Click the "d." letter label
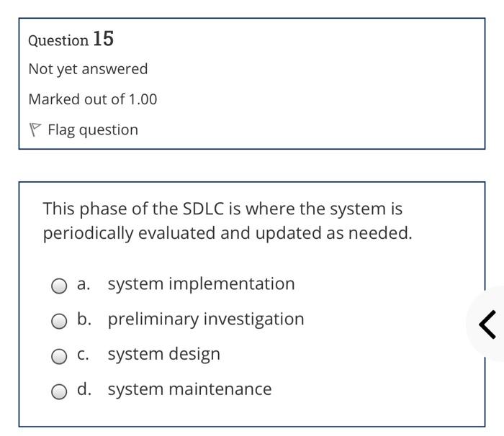Image resolution: width=504 pixels, height=436 pixels. coord(84,389)
